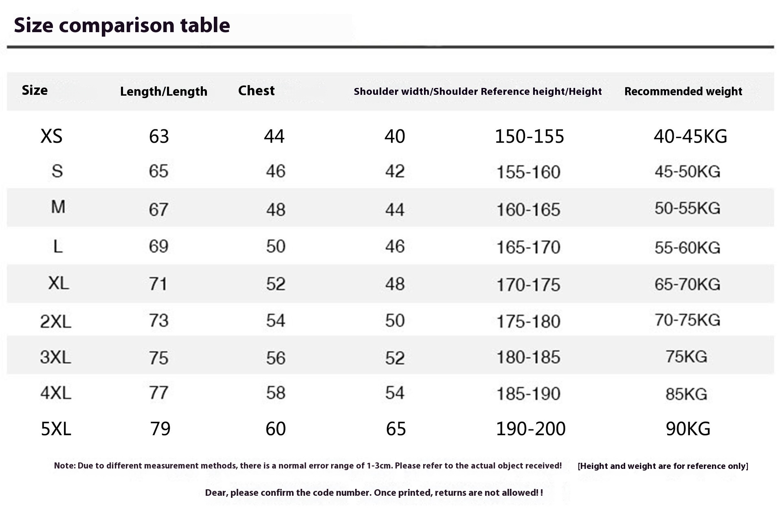Click the "Size" column header
The height and width of the screenshot is (532, 782).
35,90
